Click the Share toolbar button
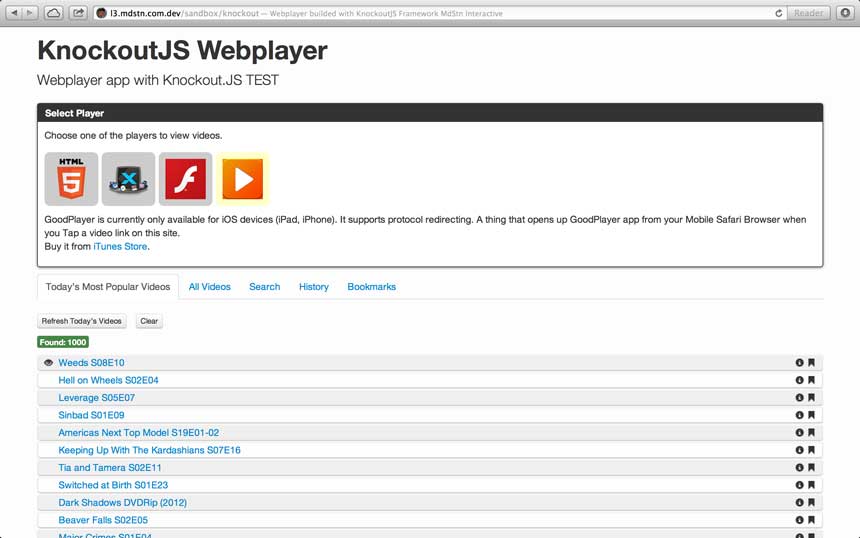Screen dimensions: 860x538 click(78, 13)
